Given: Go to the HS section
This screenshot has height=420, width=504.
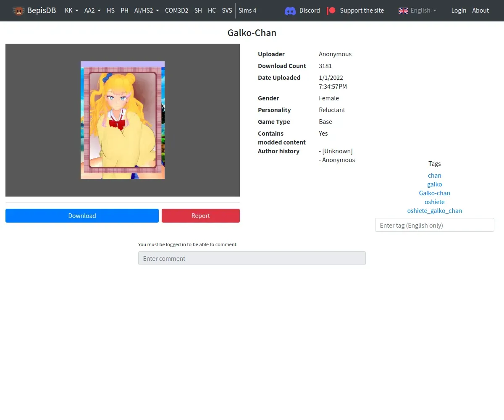Looking at the screenshot, I should [110, 10].
